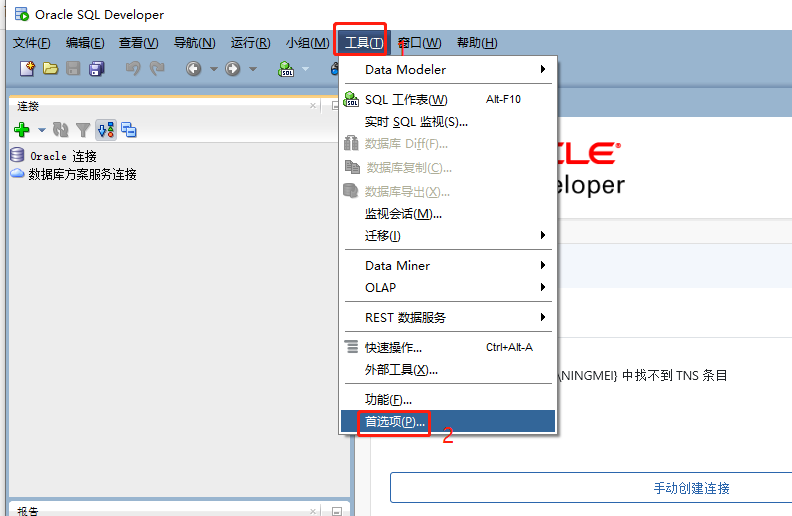The width and height of the screenshot is (792, 516).
Task: Open the 帮助(H) menu
Action: tap(477, 43)
